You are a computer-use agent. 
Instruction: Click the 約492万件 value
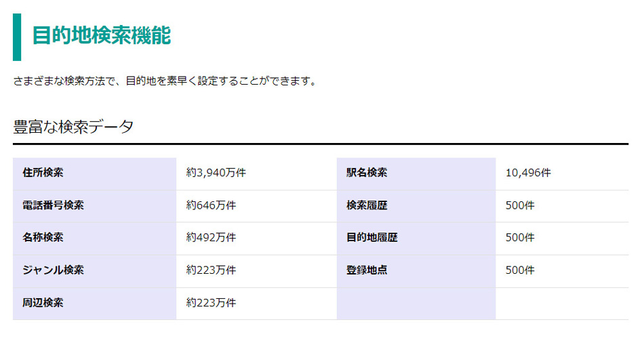(211, 238)
